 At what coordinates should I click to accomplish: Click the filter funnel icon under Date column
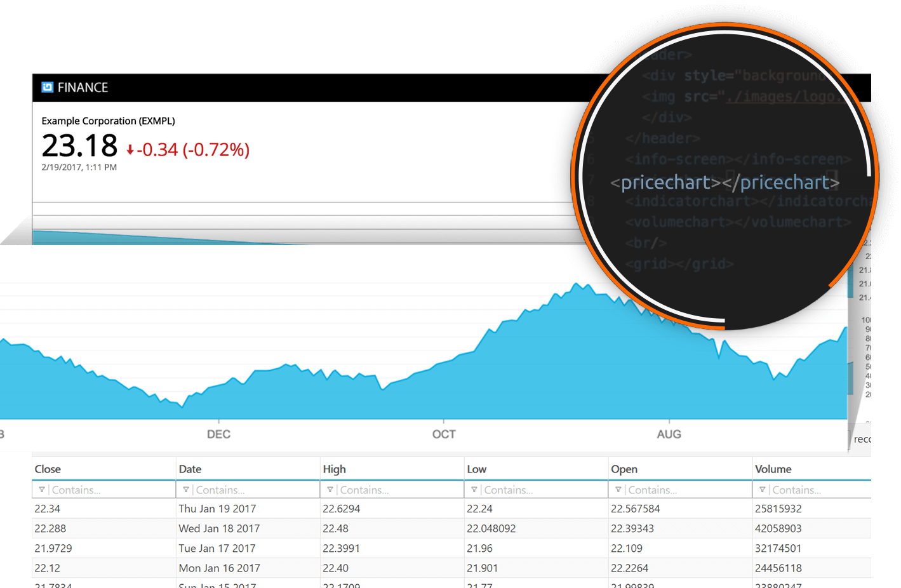[x=186, y=489]
